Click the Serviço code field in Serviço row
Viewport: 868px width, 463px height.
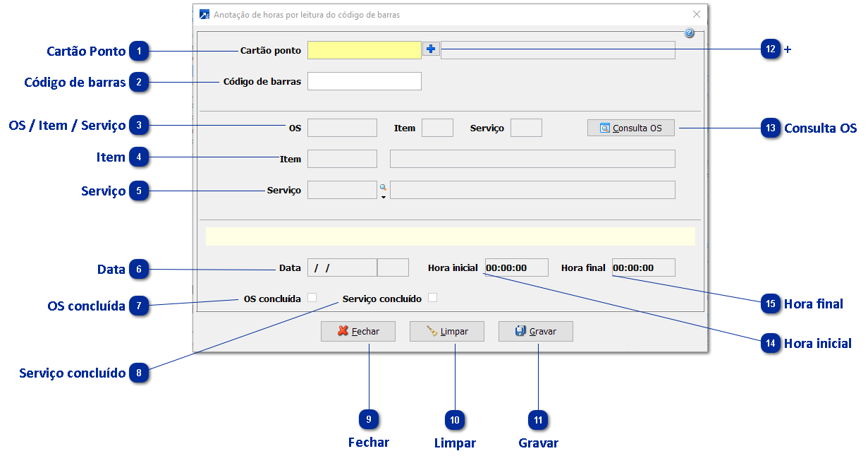click(x=343, y=190)
